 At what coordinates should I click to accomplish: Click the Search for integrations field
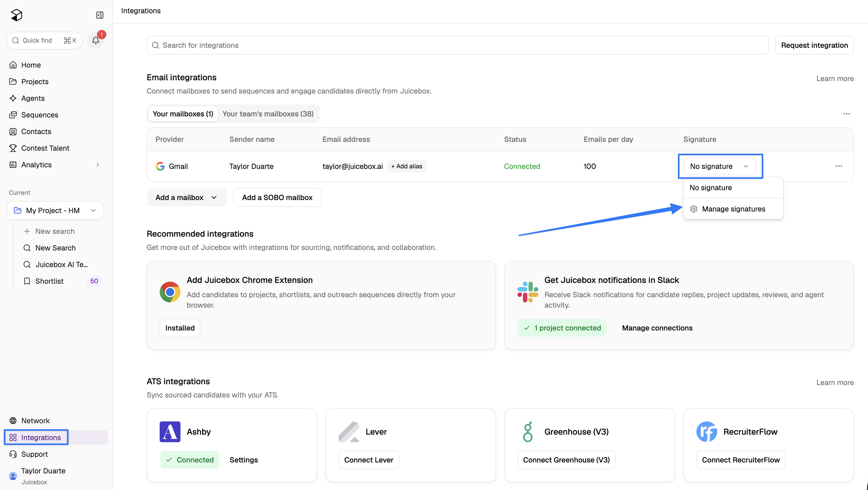458,45
